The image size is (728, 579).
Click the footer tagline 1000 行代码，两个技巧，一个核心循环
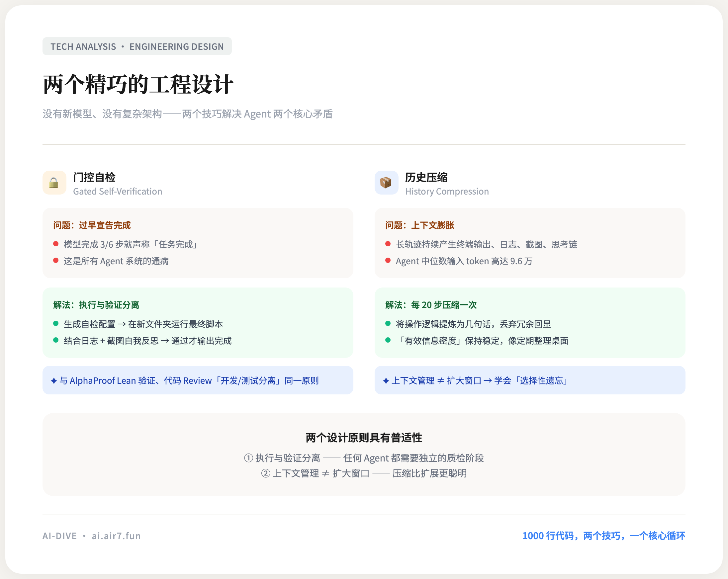(x=604, y=536)
